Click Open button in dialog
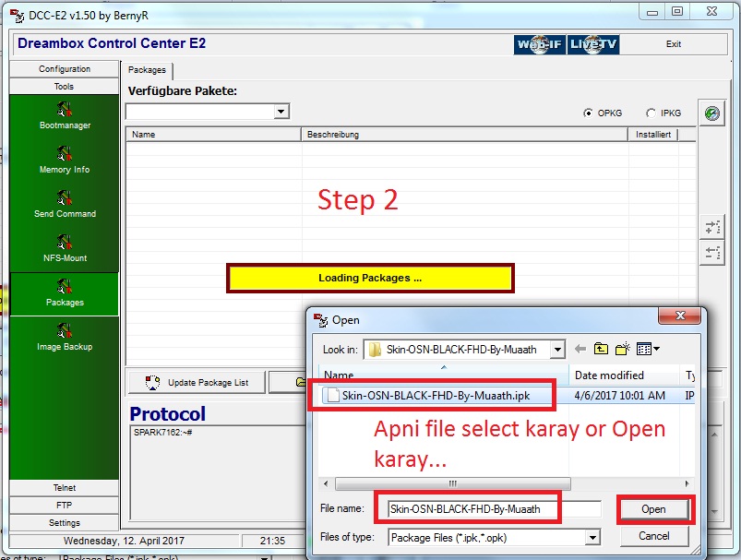This screenshot has height=560, width=741. click(653, 509)
